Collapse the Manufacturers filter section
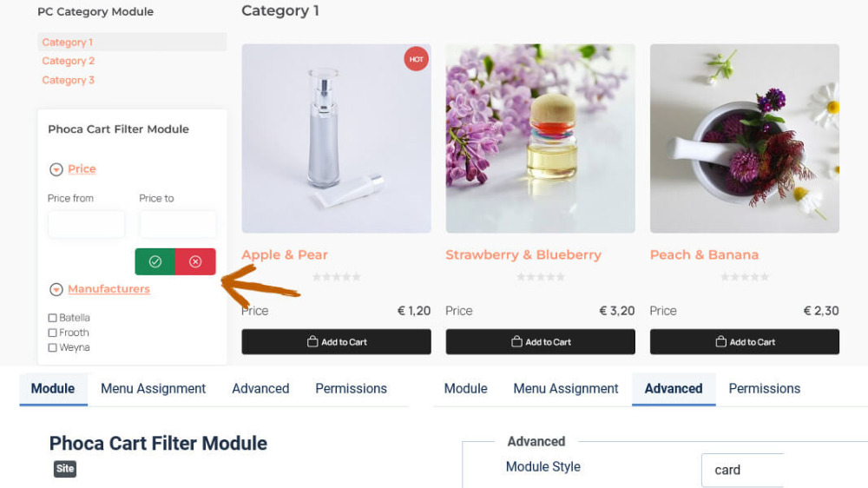 pyautogui.click(x=56, y=290)
